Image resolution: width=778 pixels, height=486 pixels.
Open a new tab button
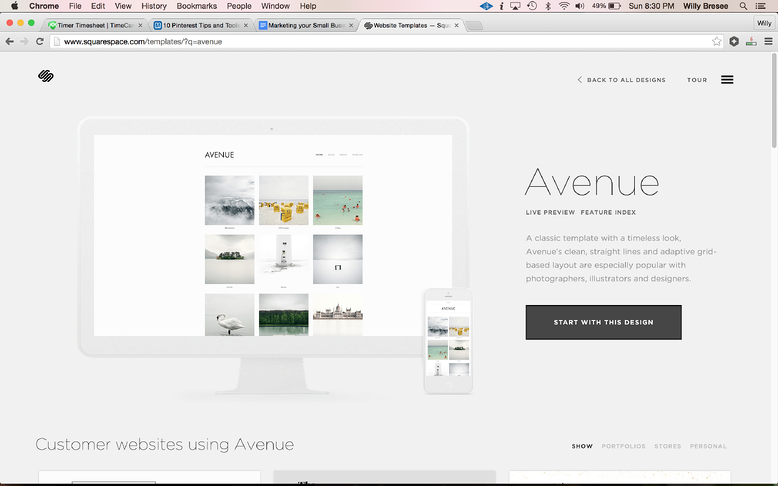point(474,26)
